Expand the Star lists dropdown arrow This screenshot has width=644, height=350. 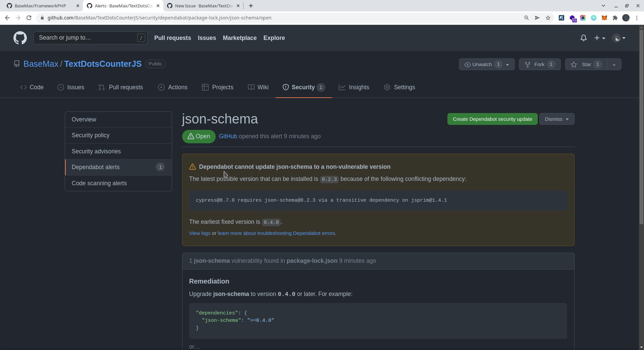[614, 64]
